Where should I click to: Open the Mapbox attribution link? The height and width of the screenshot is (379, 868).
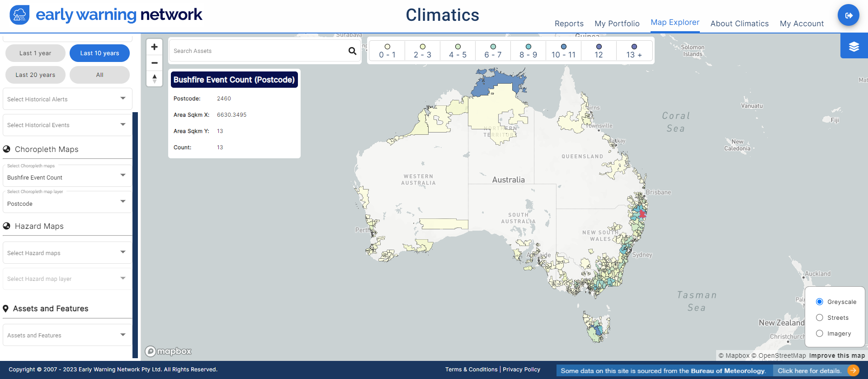coord(734,355)
